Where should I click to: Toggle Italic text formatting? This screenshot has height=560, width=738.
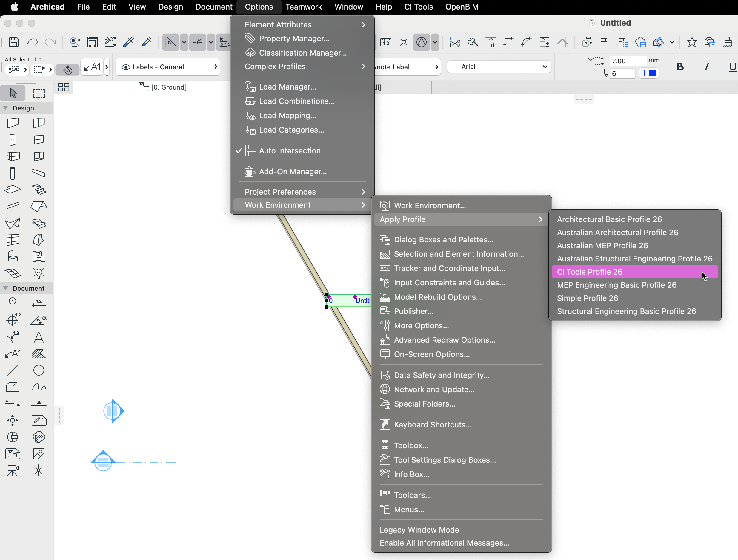(706, 67)
